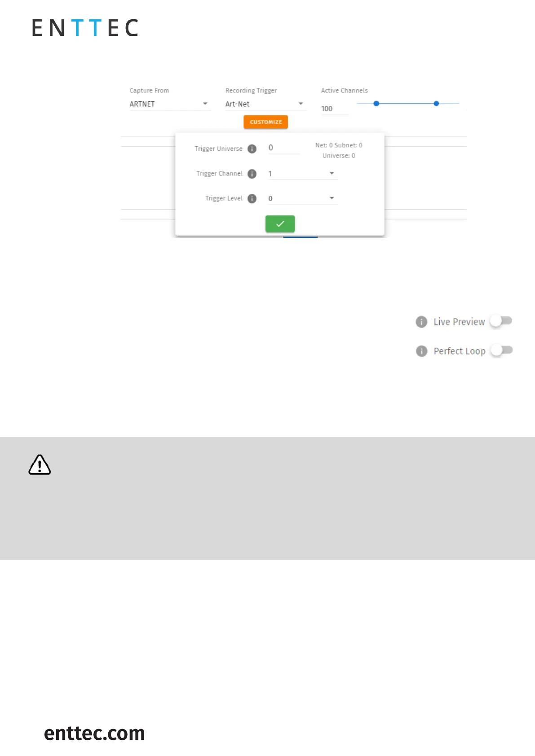Open the enttec.com link
Viewport: 535px width, 756px height.
(94, 733)
